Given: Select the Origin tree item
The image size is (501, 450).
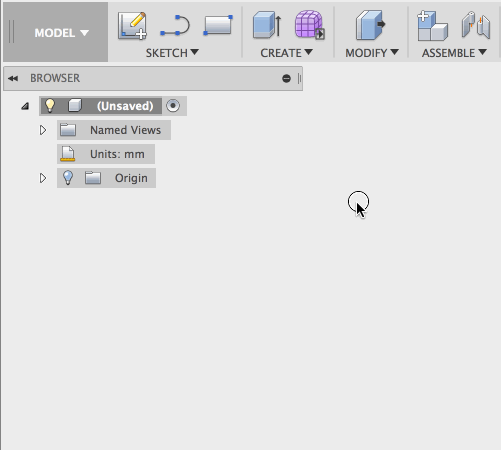Looking at the screenshot, I should tap(106, 178).
